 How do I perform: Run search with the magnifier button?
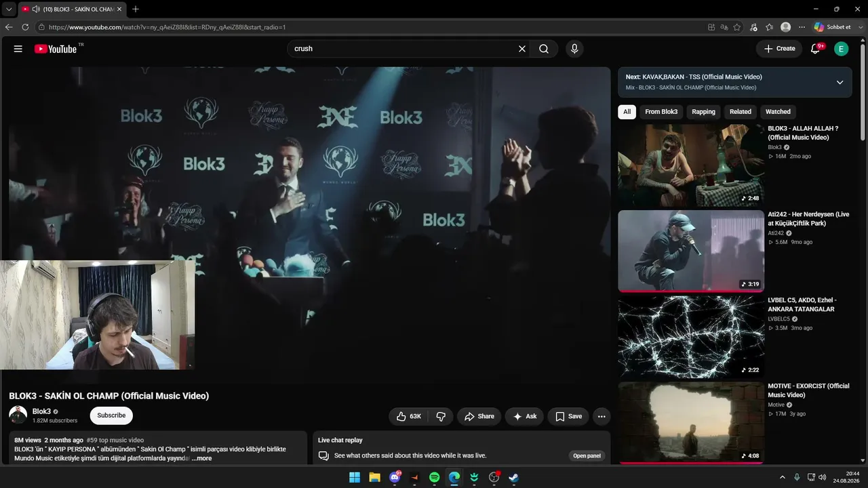(544, 49)
